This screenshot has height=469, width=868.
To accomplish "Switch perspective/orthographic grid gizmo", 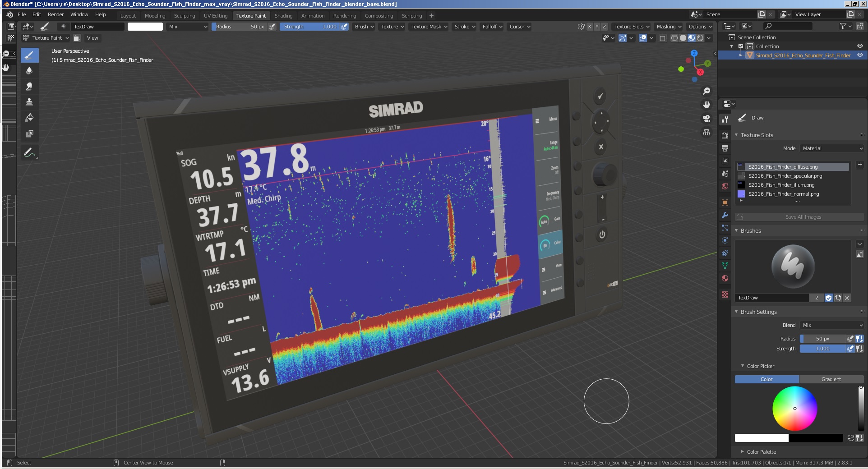I will coord(706,133).
